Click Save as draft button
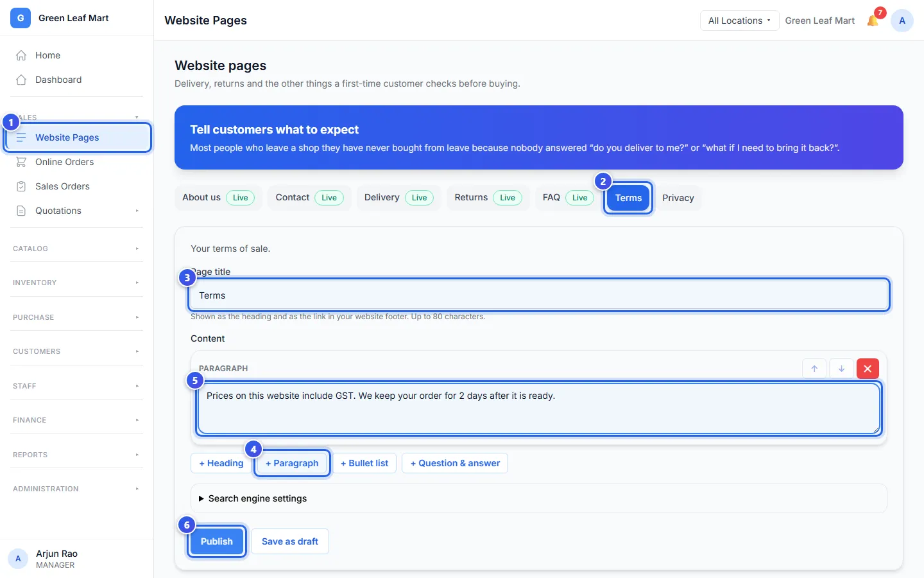 (290, 541)
